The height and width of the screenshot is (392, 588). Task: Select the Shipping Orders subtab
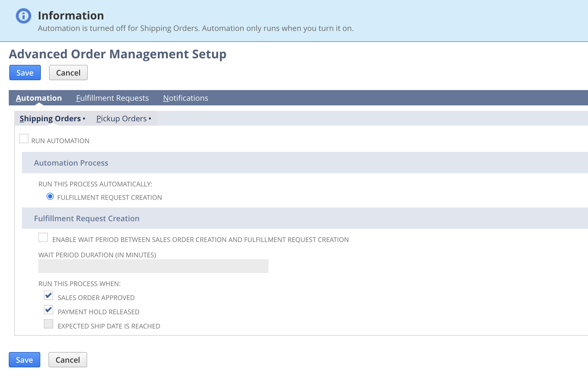pos(52,119)
